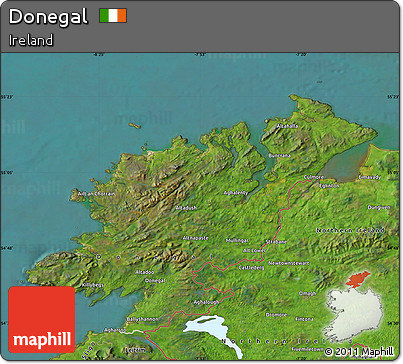The width and height of the screenshot is (403, 364).
Task: Click the Buncrana town label
Action: (279, 156)
